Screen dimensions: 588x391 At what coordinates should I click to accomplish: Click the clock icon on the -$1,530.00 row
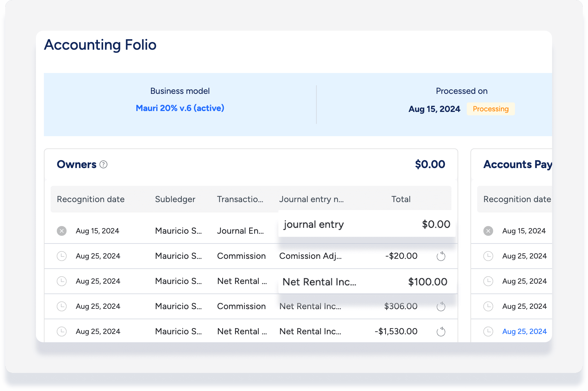click(x=62, y=332)
